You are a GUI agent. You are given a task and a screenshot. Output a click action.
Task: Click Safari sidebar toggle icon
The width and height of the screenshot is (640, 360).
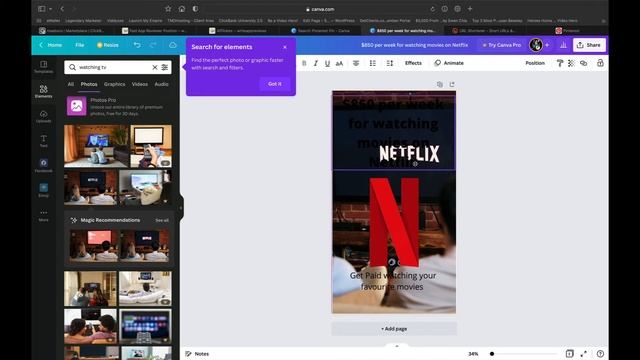tap(42, 9)
